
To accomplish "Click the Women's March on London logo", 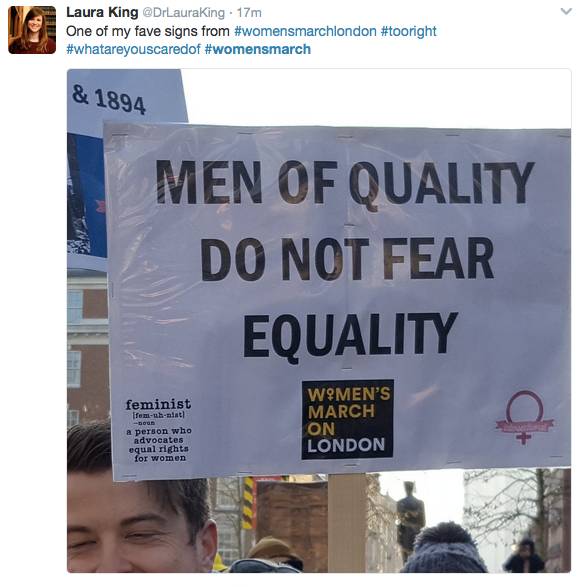I will [x=348, y=419].
